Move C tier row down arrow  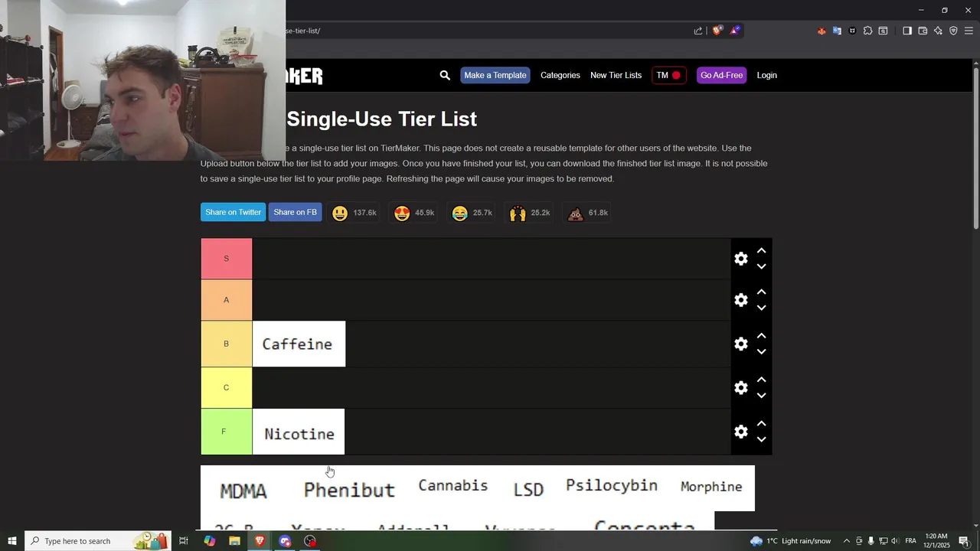click(762, 396)
